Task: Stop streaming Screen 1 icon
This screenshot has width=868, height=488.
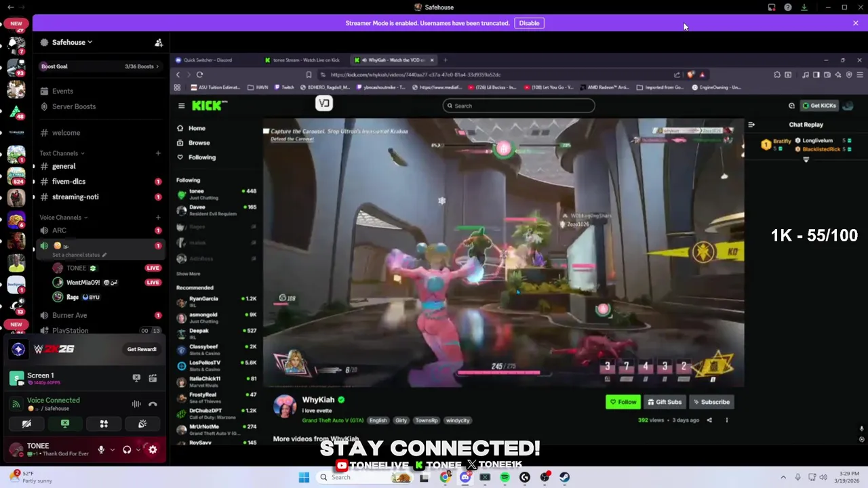Action: pos(136,378)
